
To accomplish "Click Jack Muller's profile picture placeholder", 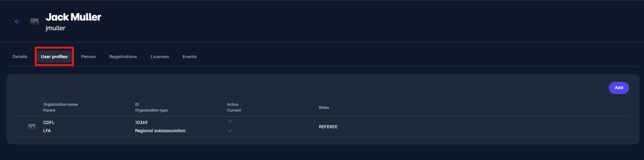I will (x=35, y=22).
